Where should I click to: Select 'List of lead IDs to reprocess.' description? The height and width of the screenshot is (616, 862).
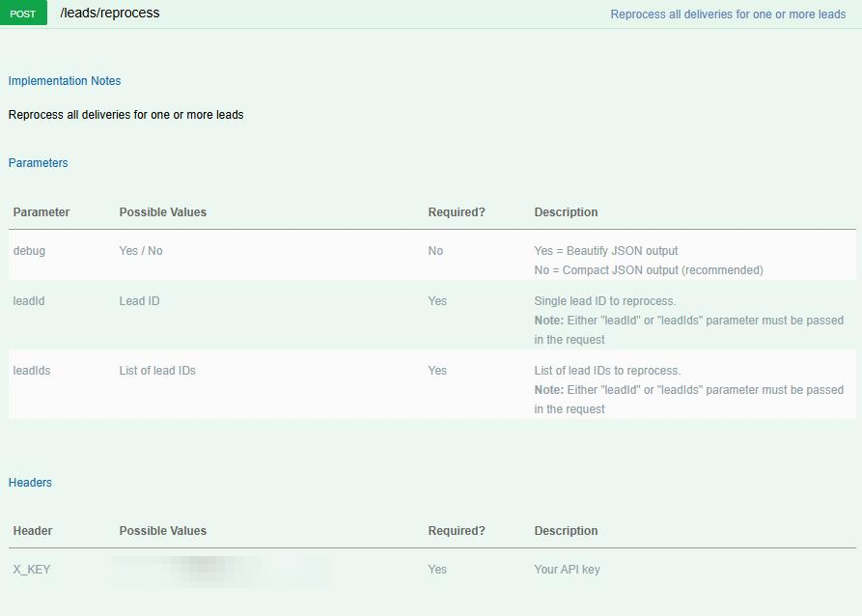[607, 371]
